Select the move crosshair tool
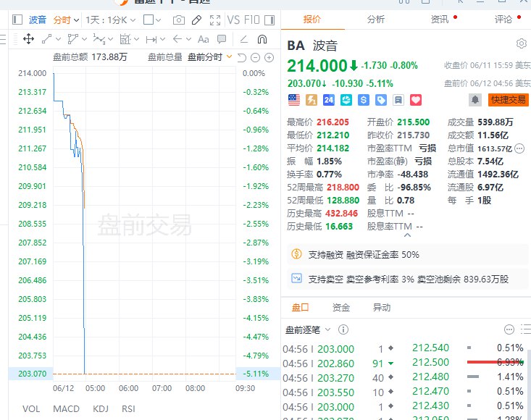 pos(28,39)
